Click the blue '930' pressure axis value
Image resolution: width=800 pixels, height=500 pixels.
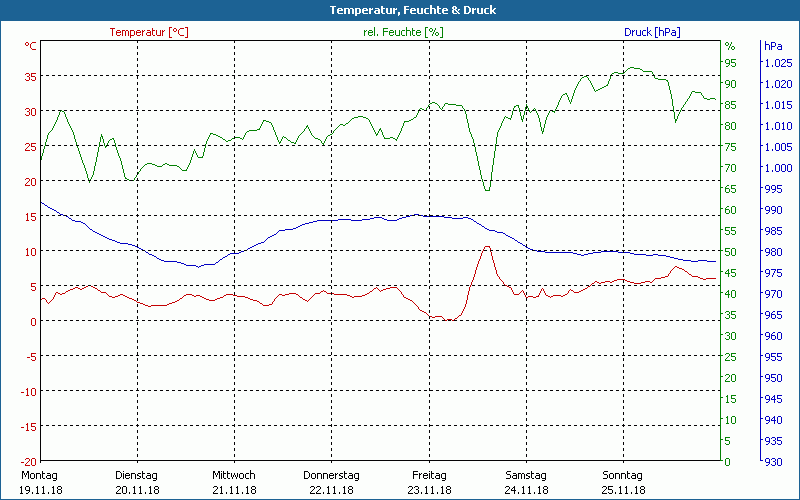point(773,462)
